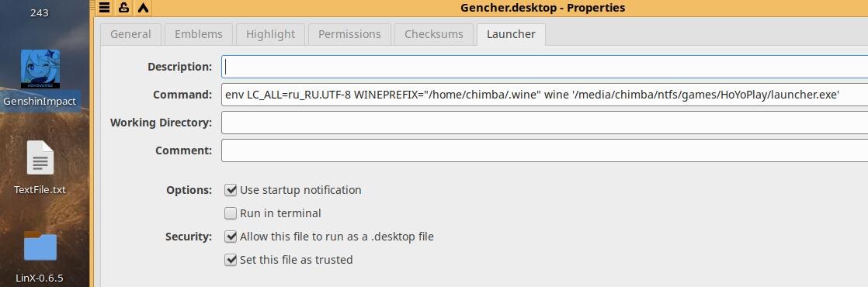868x287 pixels.
Task: Uncheck Set this file as trusted
Action: [231, 260]
